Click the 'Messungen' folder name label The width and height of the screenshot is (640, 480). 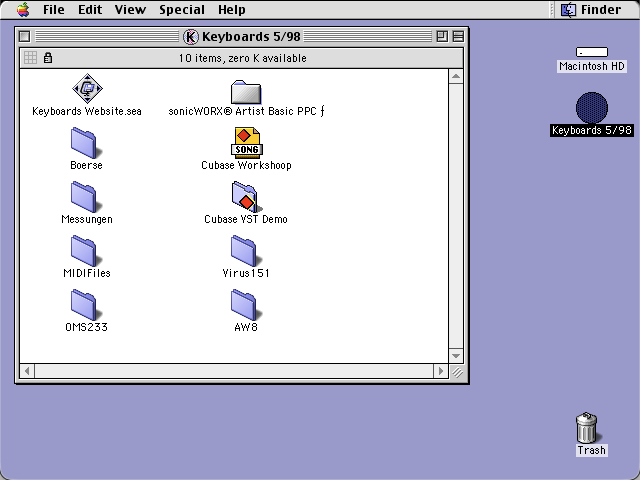(x=87, y=219)
